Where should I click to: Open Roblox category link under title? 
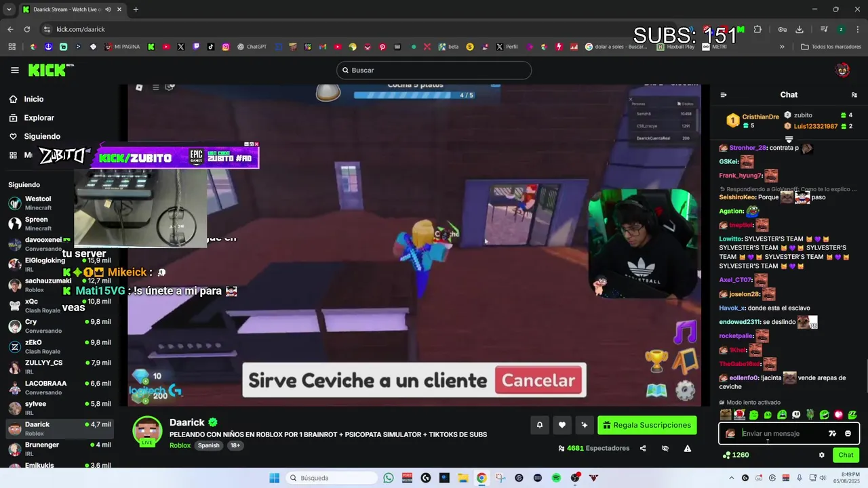pos(180,445)
